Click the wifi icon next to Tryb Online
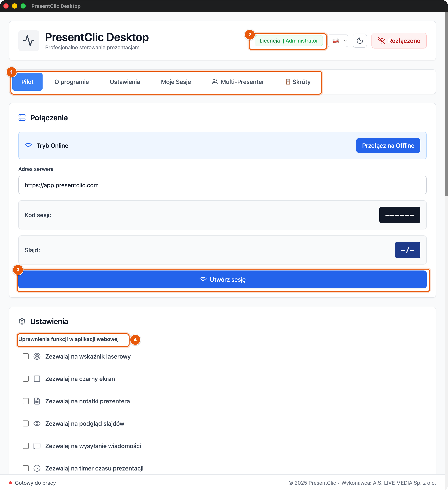 28,146
